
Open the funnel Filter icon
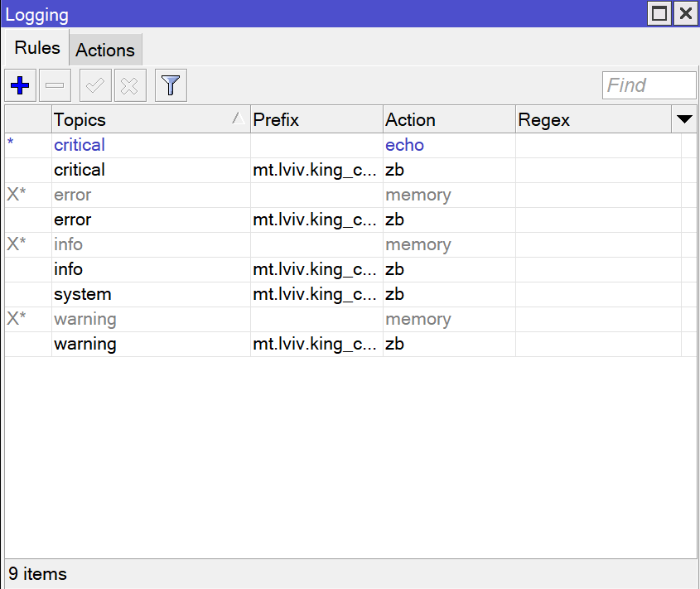coord(171,85)
